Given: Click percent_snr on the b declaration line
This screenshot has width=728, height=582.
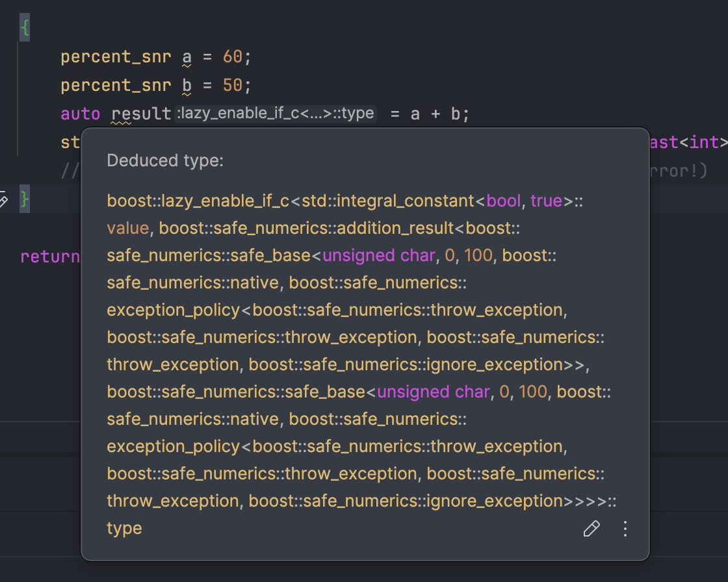Looking at the screenshot, I should 116,86.
